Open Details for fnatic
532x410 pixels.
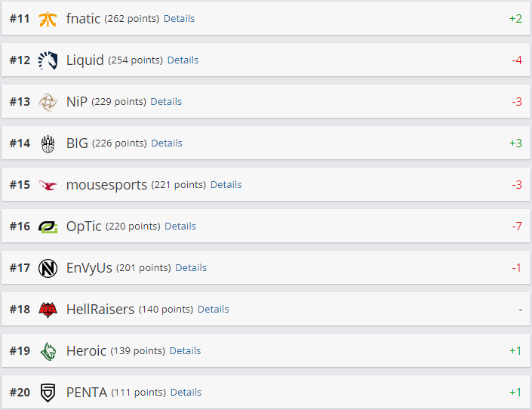click(179, 19)
